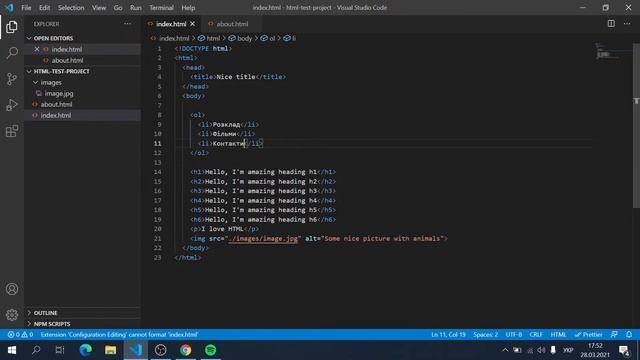The width and height of the screenshot is (640, 360).
Task: Click the errors and warnings status indicator
Action: click(x=20, y=335)
